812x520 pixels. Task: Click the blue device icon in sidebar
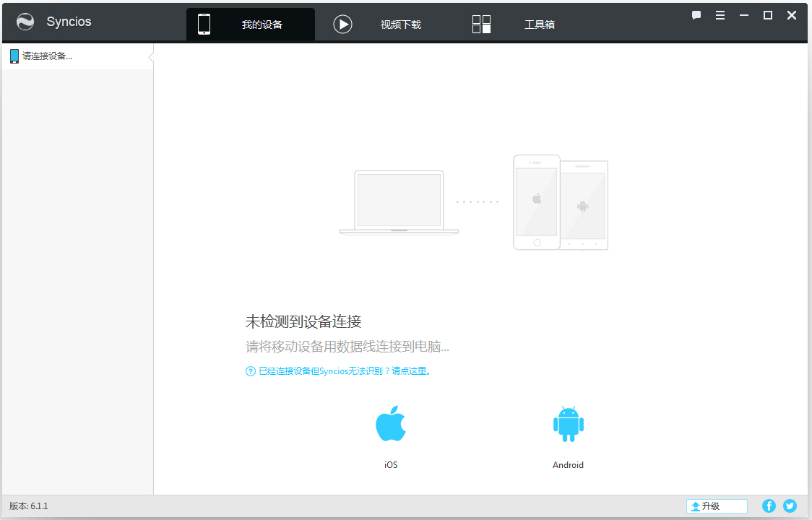14,56
